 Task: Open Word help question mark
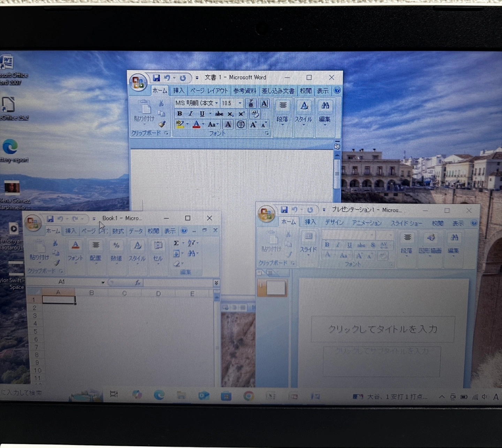(337, 90)
